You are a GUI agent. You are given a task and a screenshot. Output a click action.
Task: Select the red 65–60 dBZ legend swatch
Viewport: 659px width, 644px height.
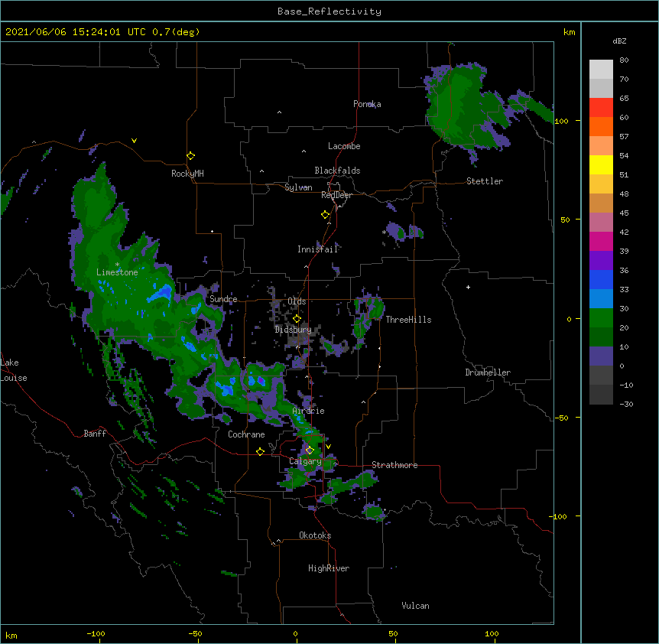tap(601, 107)
